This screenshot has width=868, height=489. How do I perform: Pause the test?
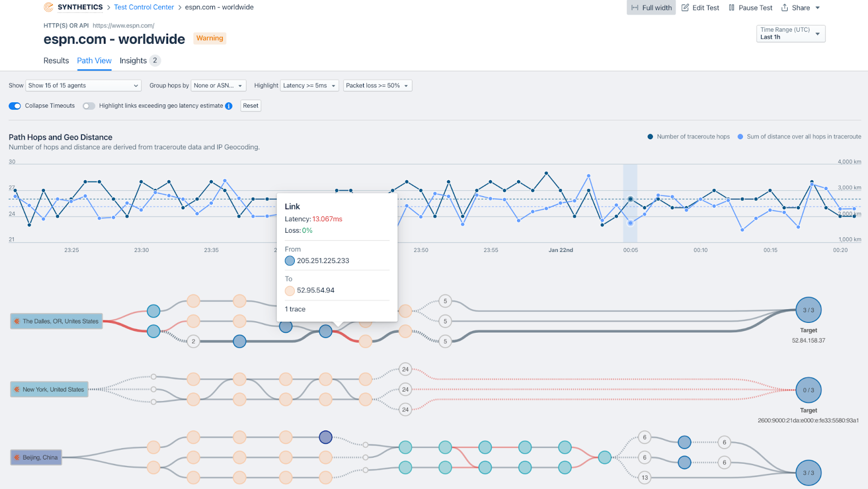click(x=751, y=8)
